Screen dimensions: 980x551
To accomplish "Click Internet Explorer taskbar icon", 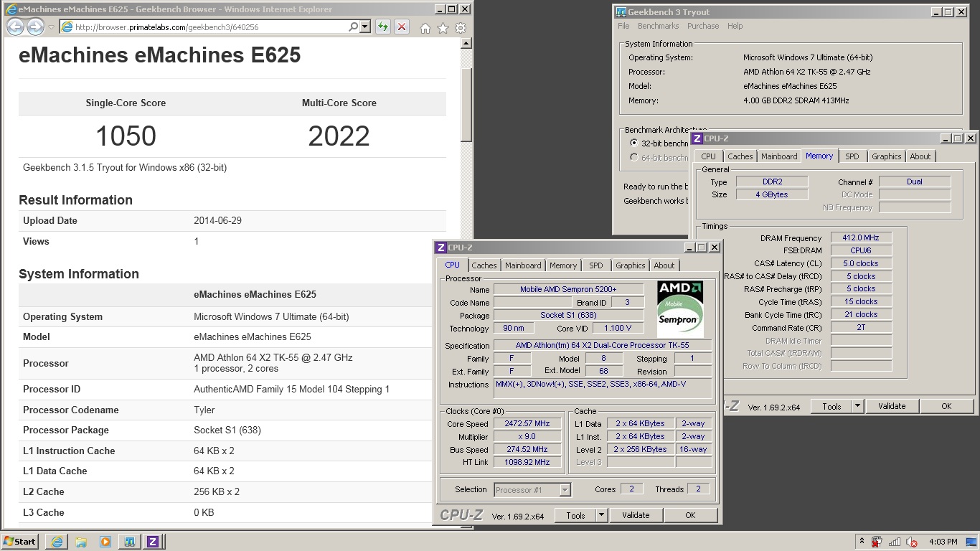I will pyautogui.click(x=57, y=542).
